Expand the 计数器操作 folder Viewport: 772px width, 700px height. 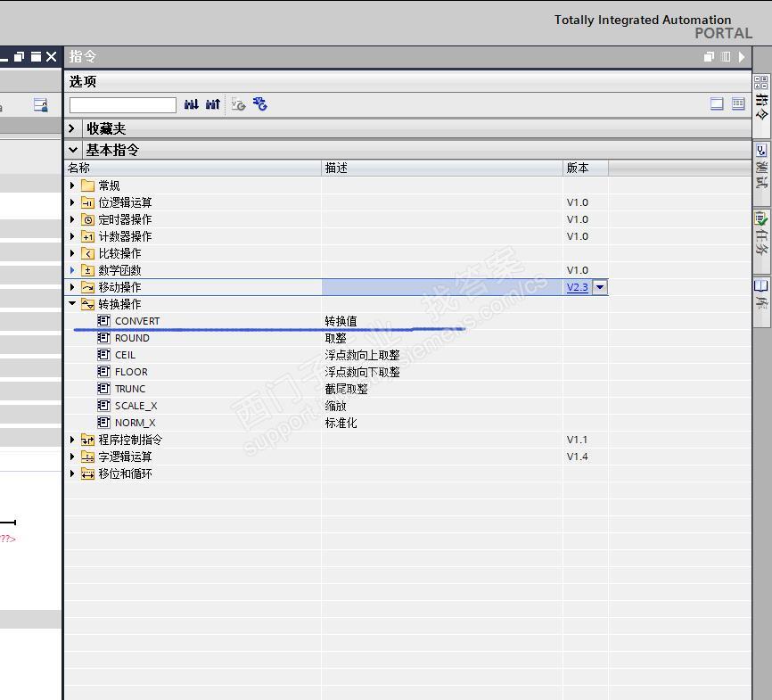click(72, 236)
